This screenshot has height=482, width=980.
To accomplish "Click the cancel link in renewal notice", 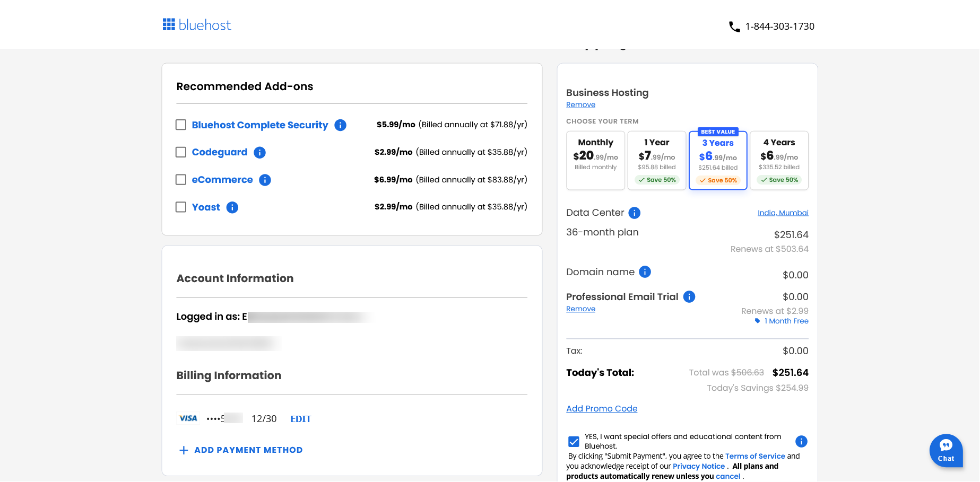I will (728, 476).
